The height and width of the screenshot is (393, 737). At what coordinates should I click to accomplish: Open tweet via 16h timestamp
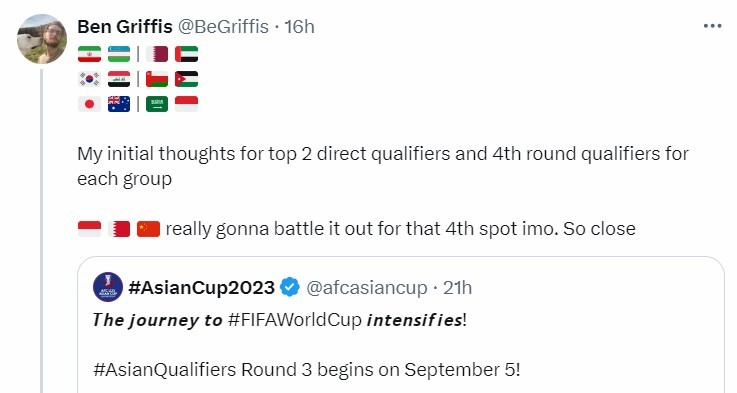299,27
